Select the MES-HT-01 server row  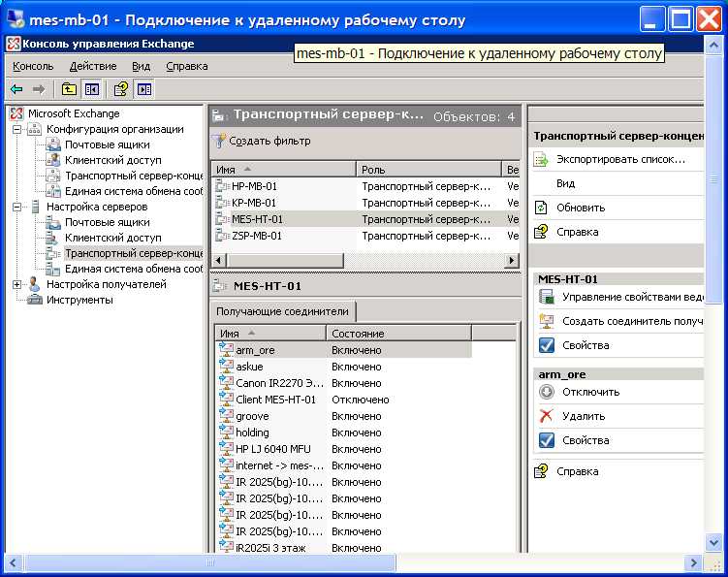(x=365, y=219)
